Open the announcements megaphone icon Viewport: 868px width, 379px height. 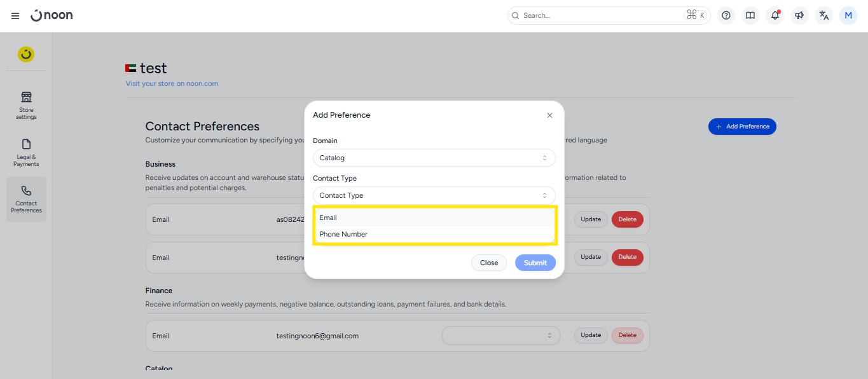pos(799,16)
